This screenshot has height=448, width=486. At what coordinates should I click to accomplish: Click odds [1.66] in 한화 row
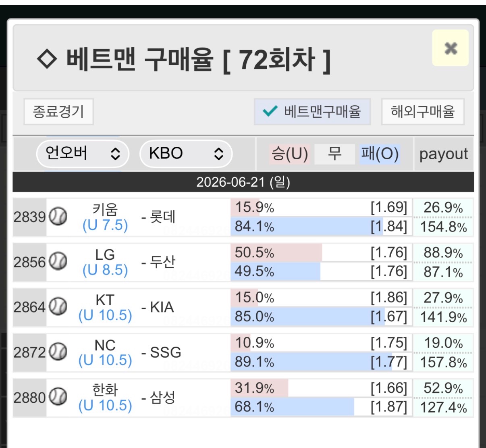coord(389,388)
